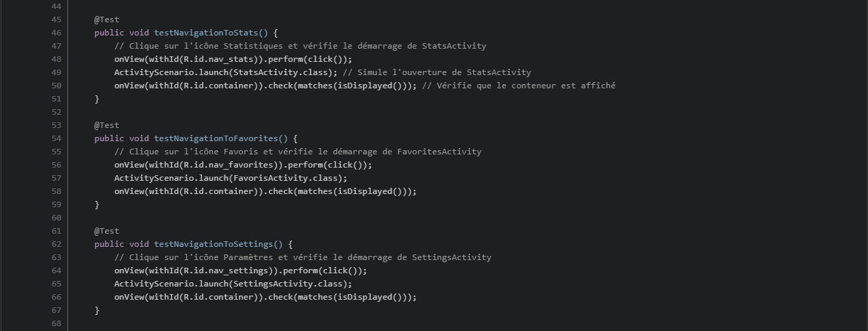Click line number 68 in the gutter
The width and height of the screenshot is (868, 331).
point(56,323)
